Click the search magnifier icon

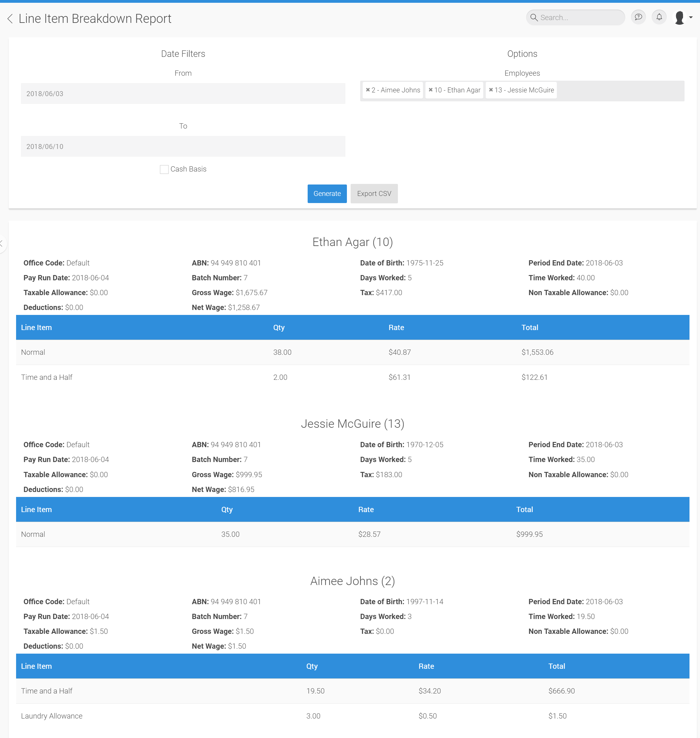[x=534, y=18]
